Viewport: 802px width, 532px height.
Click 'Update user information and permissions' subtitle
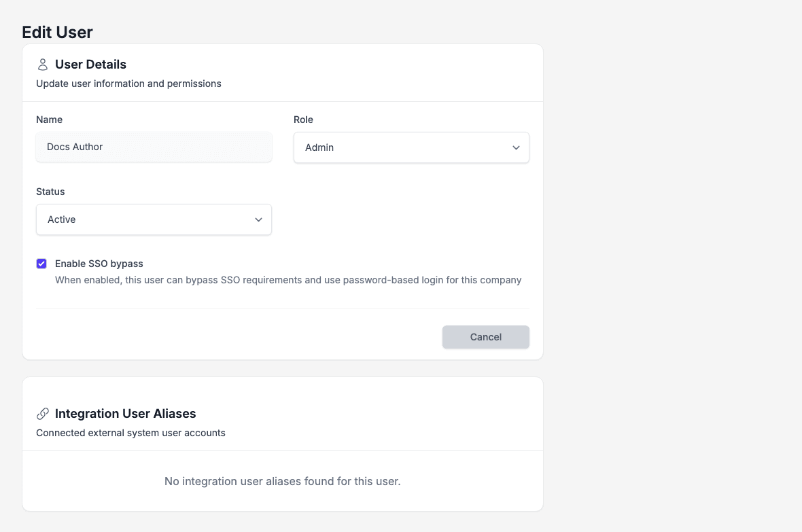point(129,84)
